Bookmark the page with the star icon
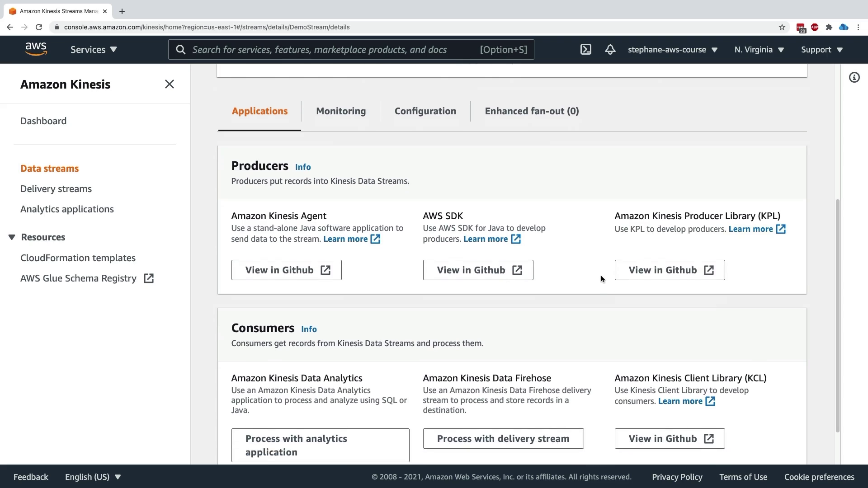The height and width of the screenshot is (488, 868). tap(782, 27)
